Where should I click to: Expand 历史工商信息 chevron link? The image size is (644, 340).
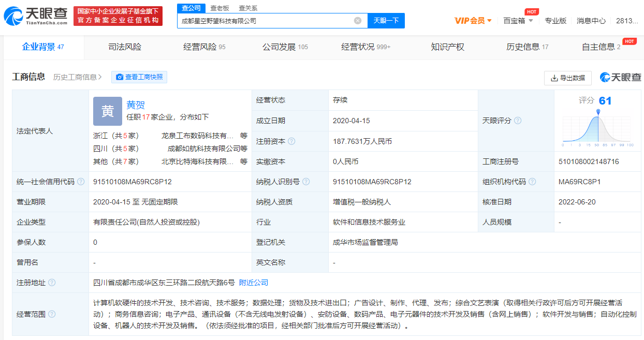(78, 77)
